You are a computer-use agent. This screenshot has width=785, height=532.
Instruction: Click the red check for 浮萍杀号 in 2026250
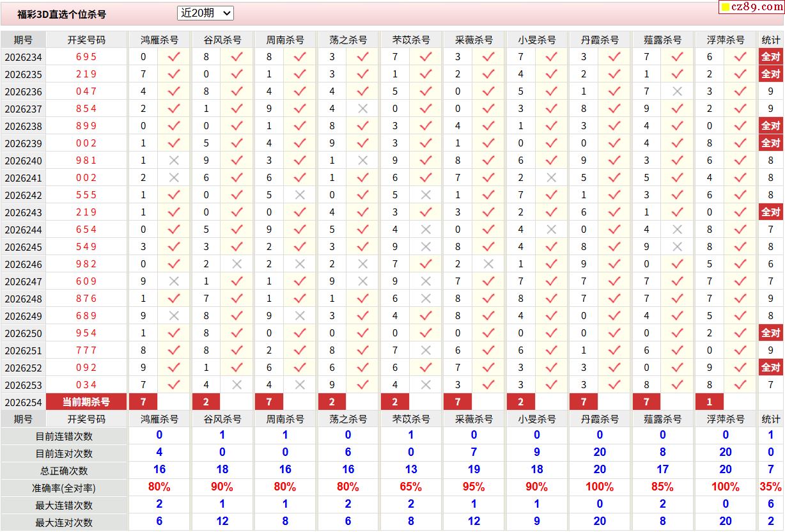740,333
